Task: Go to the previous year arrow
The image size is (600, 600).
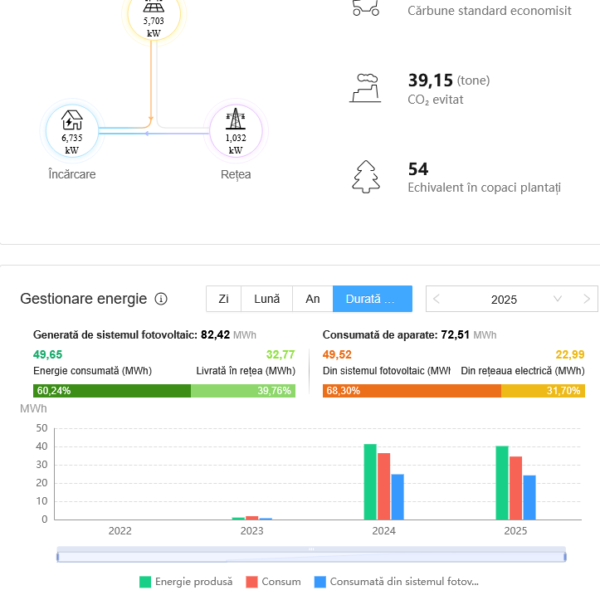Action: [437, 299]
